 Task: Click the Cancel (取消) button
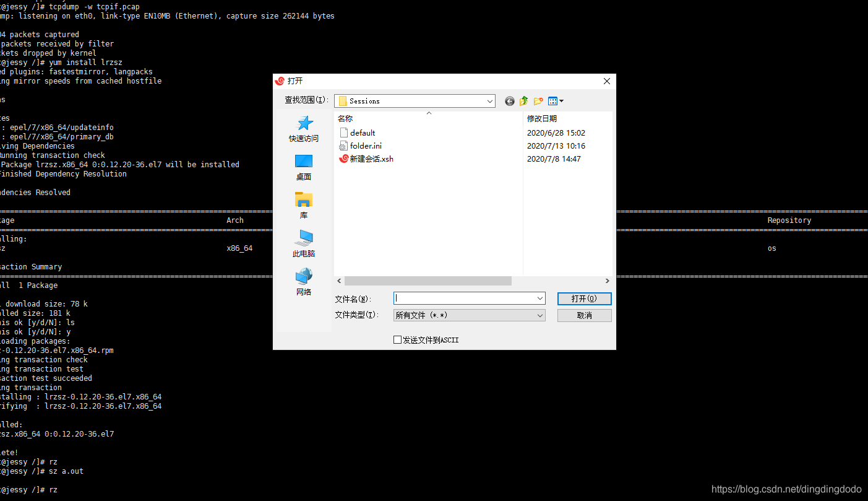[x=584, y=315]
